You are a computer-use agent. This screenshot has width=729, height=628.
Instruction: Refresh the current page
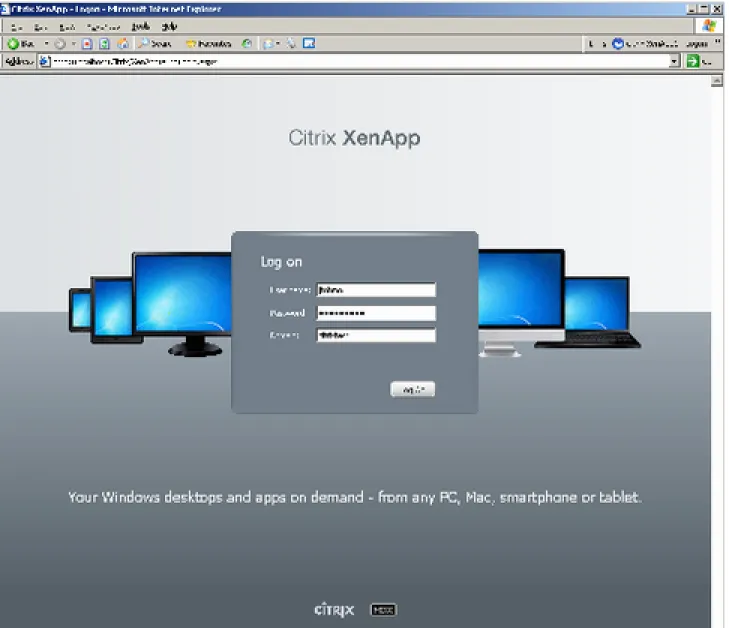[105, 44]
